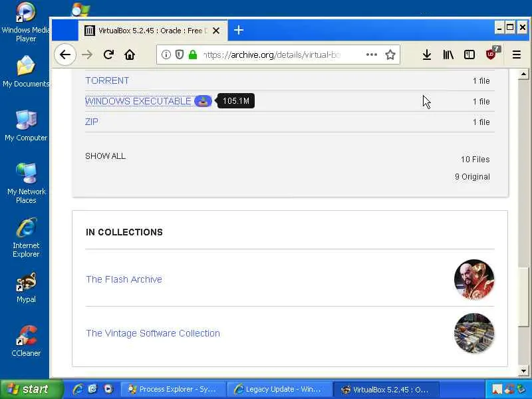Download the WINDOWS EXECUTABLE link

tap(138, 101)
